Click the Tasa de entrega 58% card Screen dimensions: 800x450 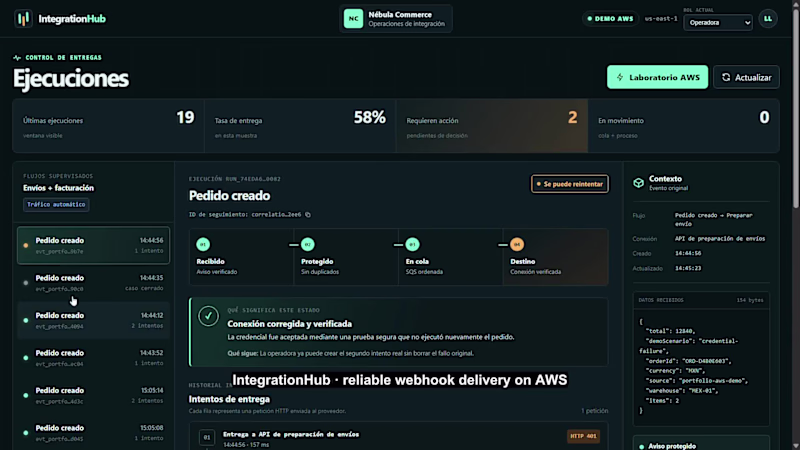coord(300,126)
